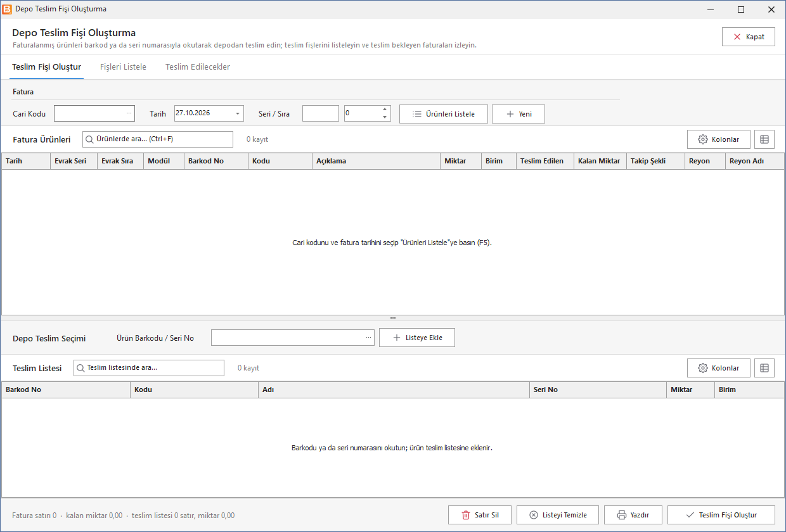Open the Cari Kodu lookup ellipsis button
786x532 pixels.
(129, 113)
